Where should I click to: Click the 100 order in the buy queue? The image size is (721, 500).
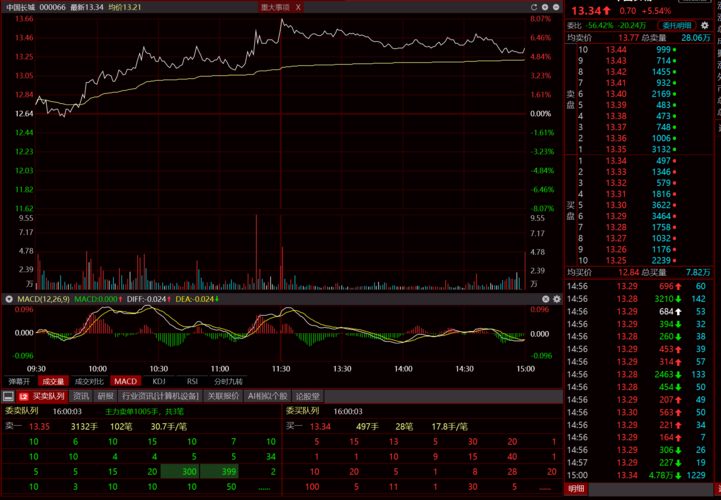pos(312,487)
